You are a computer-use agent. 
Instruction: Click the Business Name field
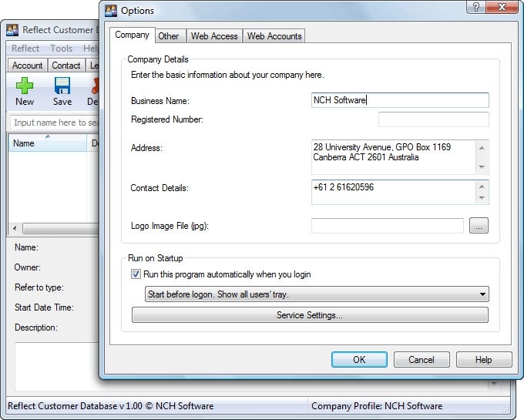(400, 100)
